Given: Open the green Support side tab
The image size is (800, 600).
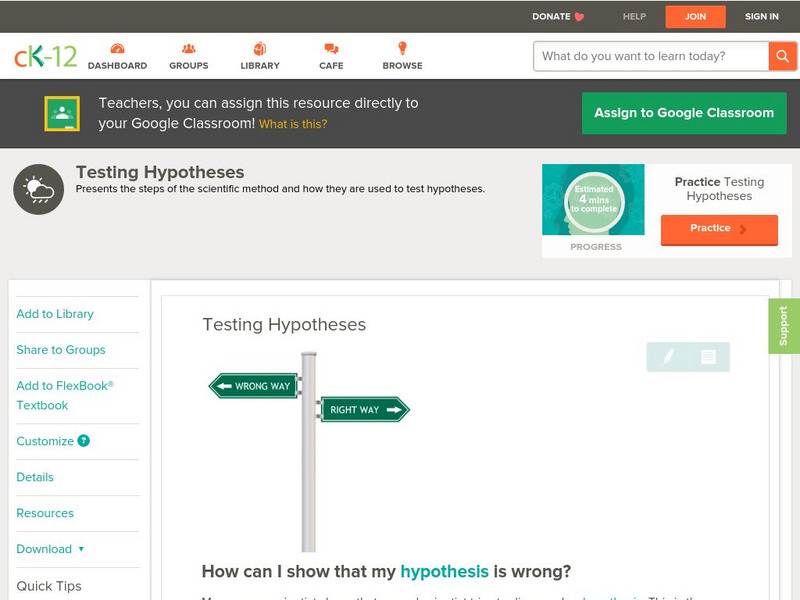Looking at the screenshot, I should point(784,326).
